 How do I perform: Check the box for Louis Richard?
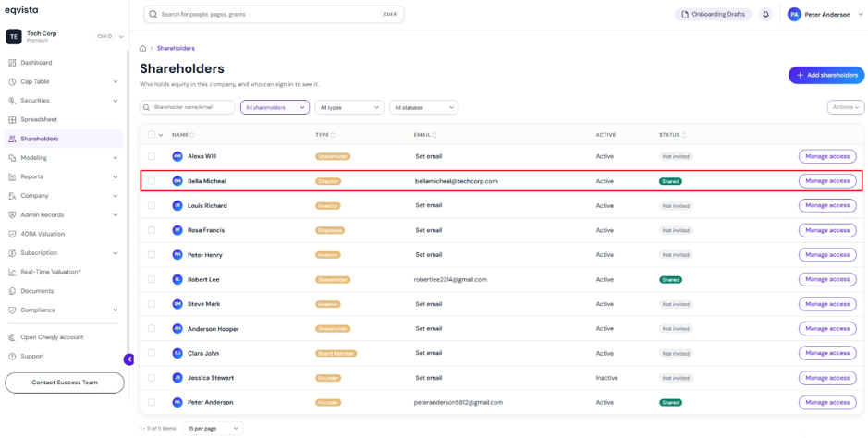coord(152,205)
